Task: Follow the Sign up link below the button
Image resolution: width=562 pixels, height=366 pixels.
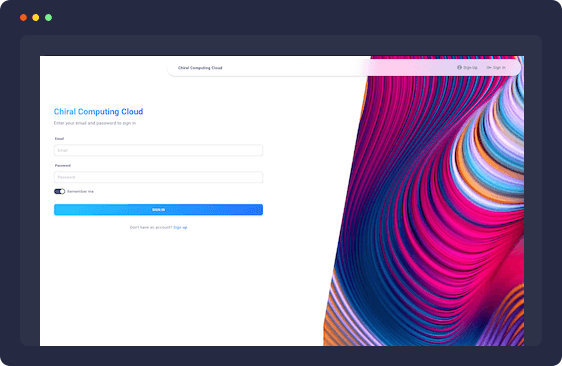Action: [180, 227]
